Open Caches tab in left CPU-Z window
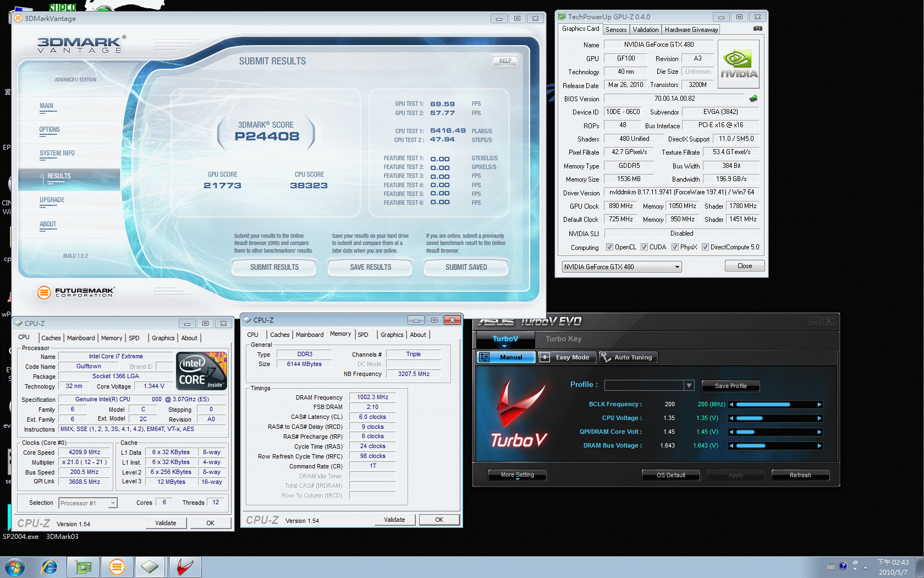924x578 pixels. (51, 338)
